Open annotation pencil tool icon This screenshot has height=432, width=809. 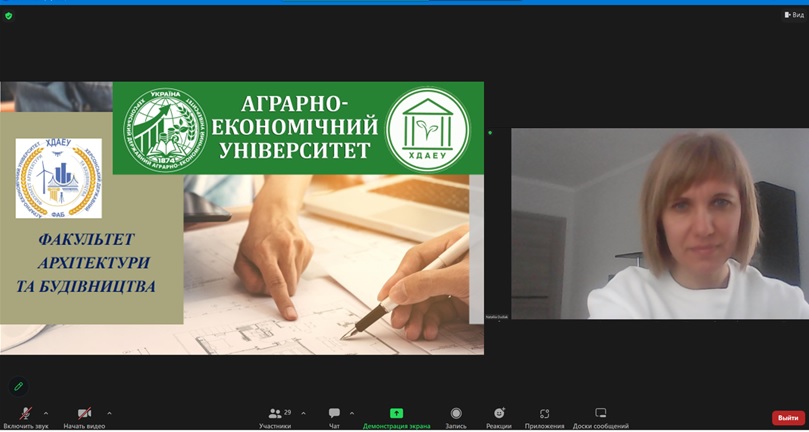click(x=19, y=386)
